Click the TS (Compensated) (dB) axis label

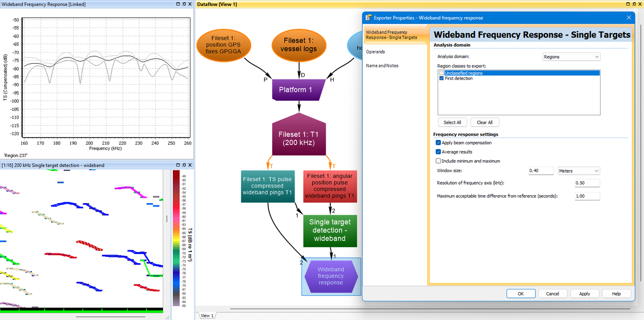point(4,77)
